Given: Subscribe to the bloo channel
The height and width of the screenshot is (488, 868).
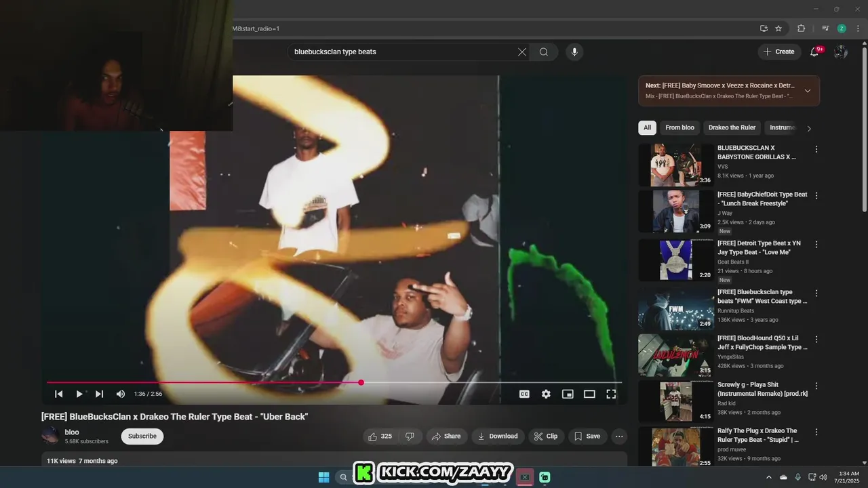Looking at the screenshot, I should (x=142, y=436).
